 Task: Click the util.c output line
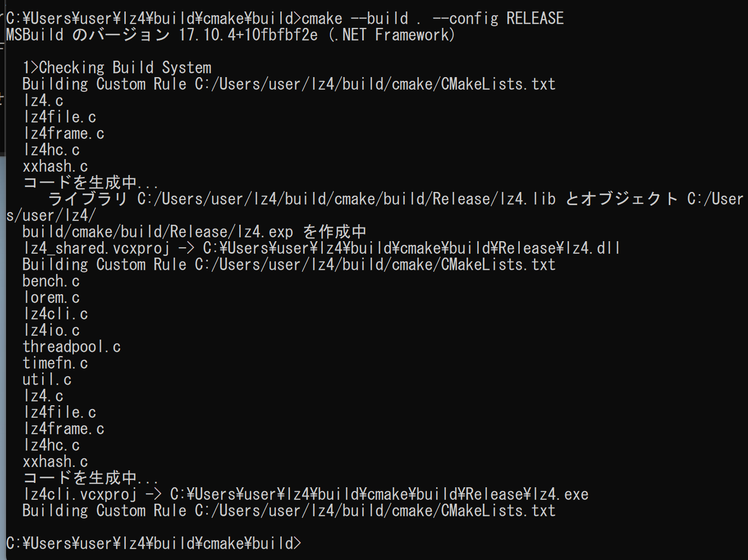click(x=47, y=379)
